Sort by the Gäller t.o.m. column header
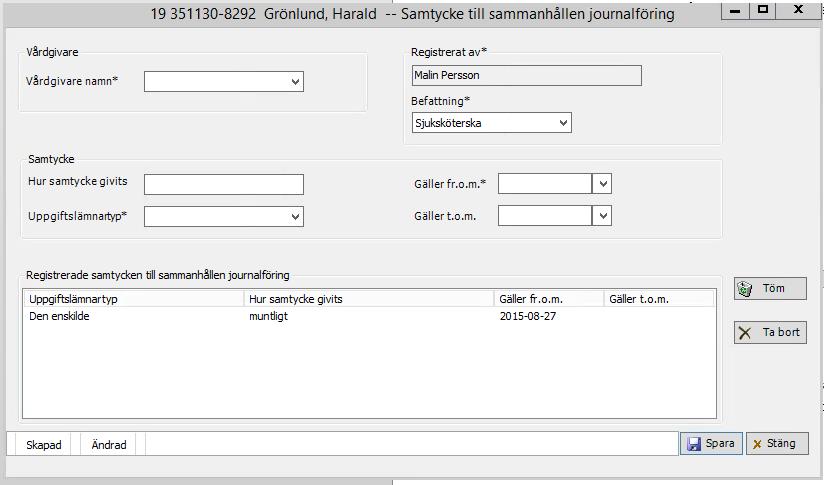The height and width of the screenshot is (485, 824). (x=659, y=299)
